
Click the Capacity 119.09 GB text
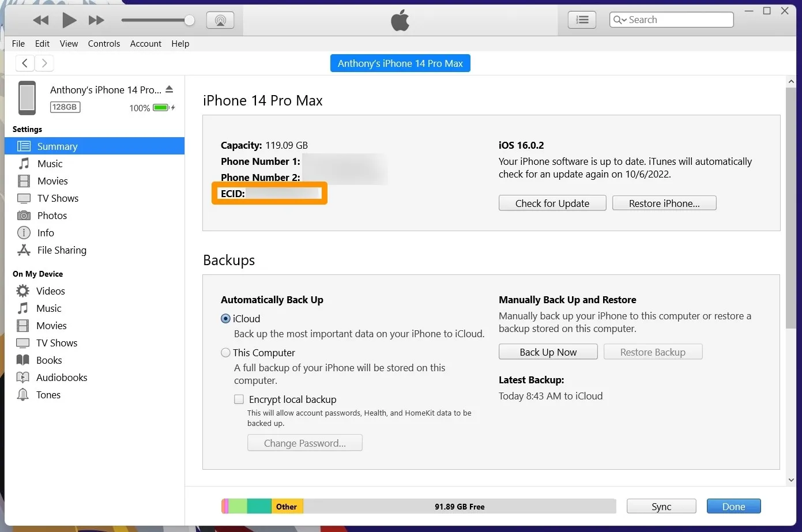[264, 145]
